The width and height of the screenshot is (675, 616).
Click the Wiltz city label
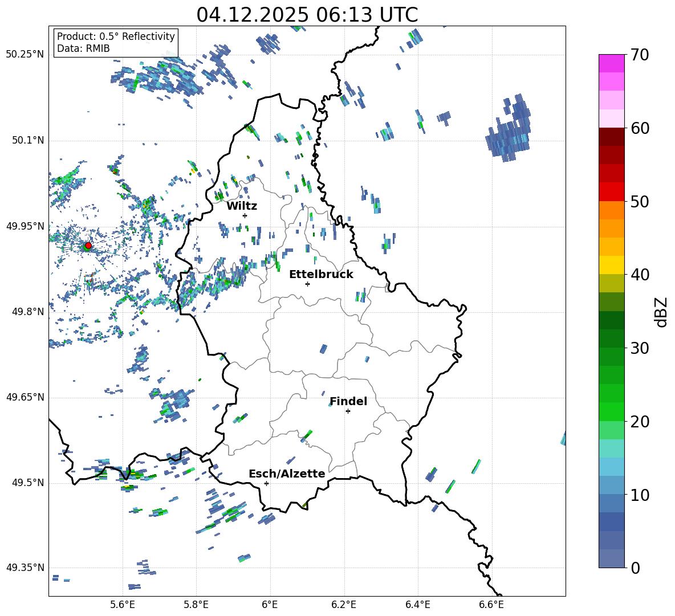[x=242, y=206]
